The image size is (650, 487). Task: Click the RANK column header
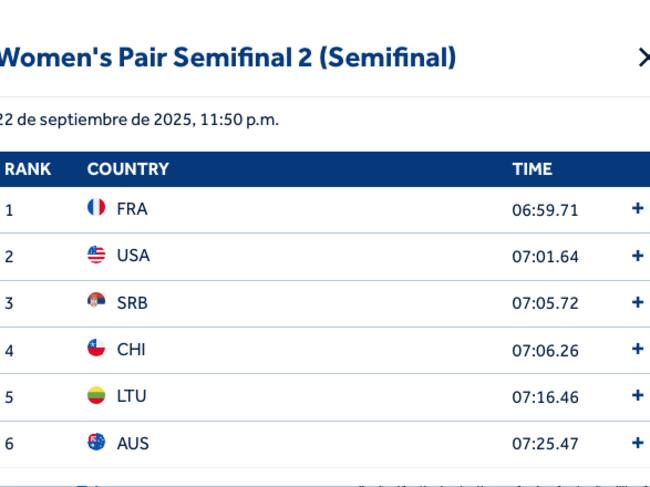tap(28, 169)
